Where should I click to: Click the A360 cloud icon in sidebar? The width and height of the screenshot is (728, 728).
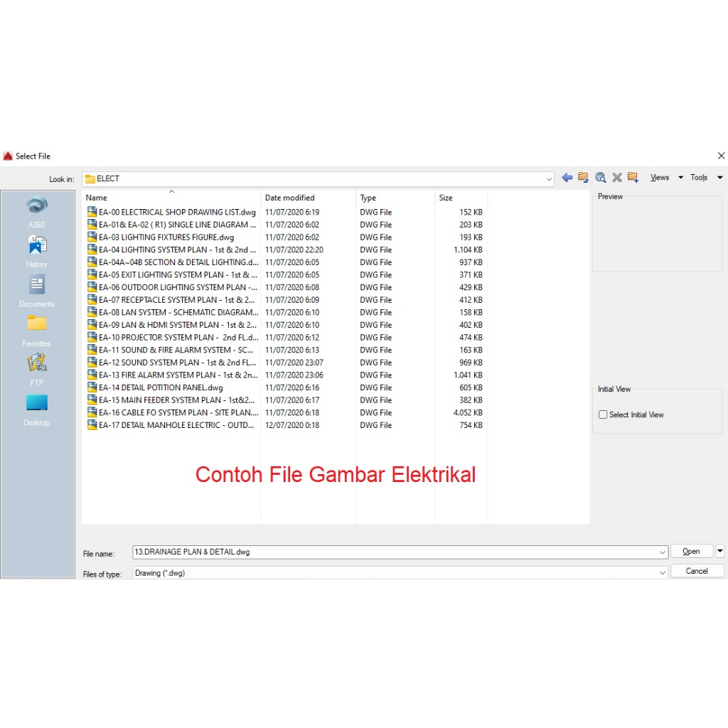37,207
